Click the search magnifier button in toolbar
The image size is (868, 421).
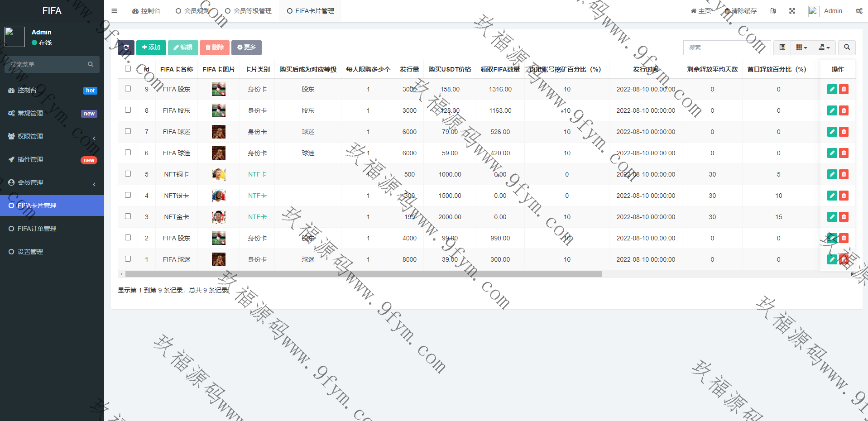coord(847,48)
